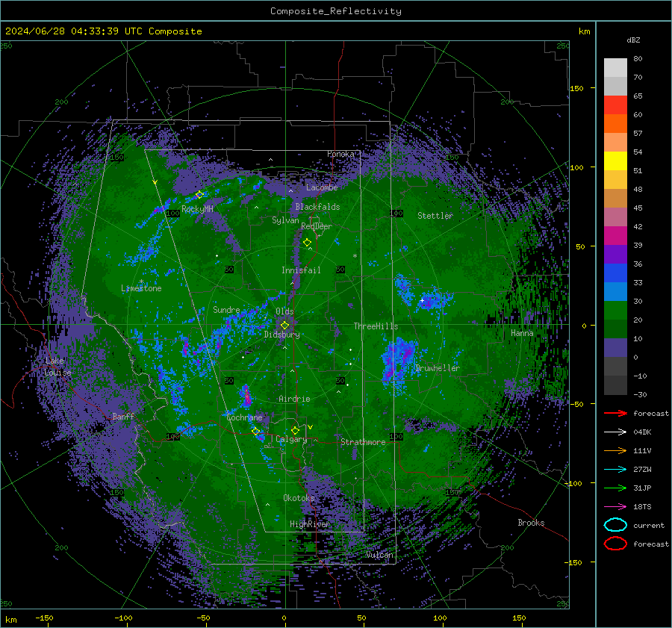Click the dBZ legend heading

[x=633, y=40]
